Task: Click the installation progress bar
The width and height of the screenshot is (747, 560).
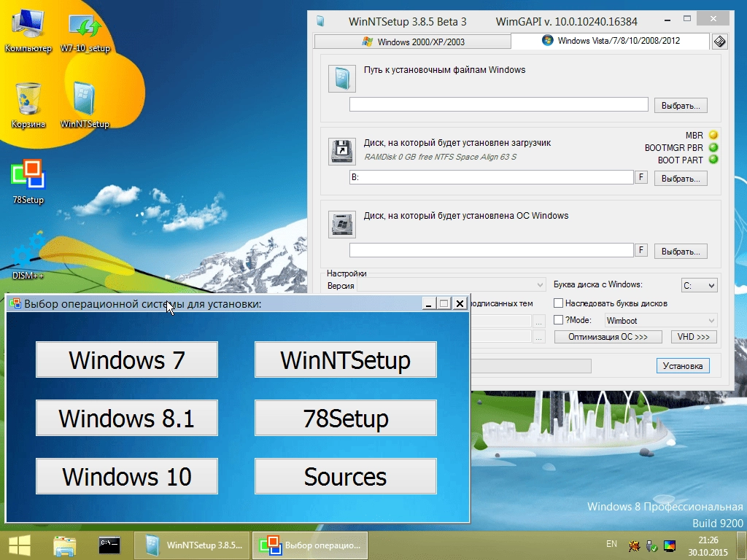Action: pos(531,366)
